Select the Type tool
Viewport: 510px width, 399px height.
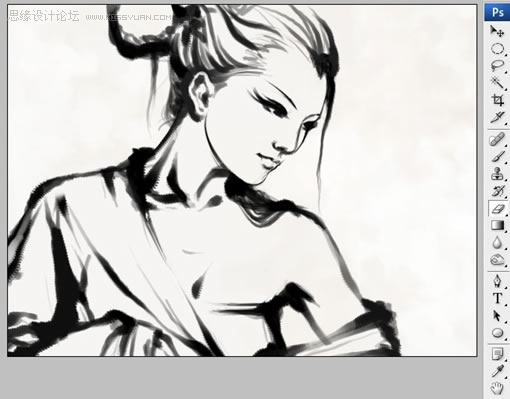497,298
